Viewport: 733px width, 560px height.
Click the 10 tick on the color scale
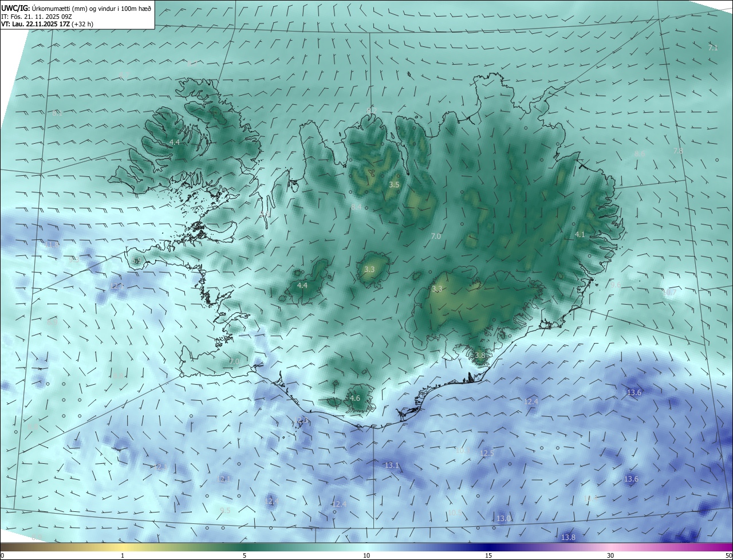366,555
